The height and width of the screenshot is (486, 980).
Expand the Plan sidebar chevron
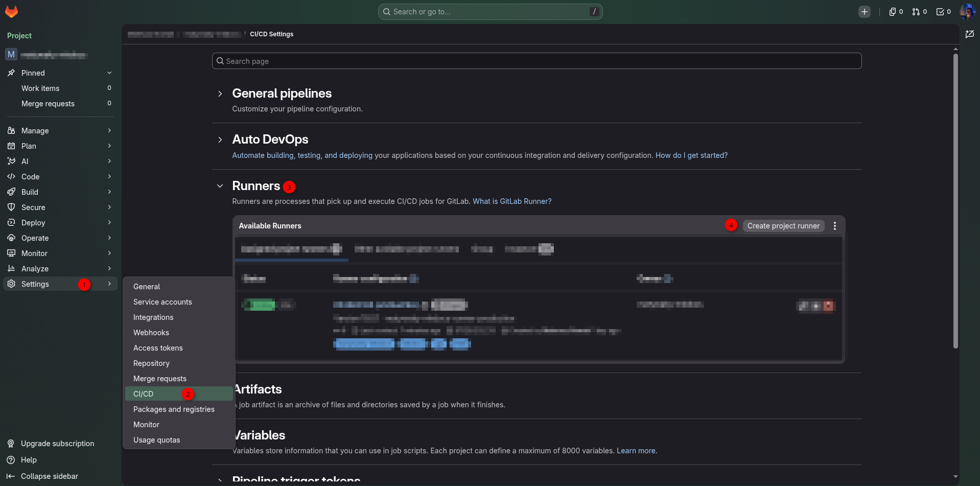[x=109, y=146]
